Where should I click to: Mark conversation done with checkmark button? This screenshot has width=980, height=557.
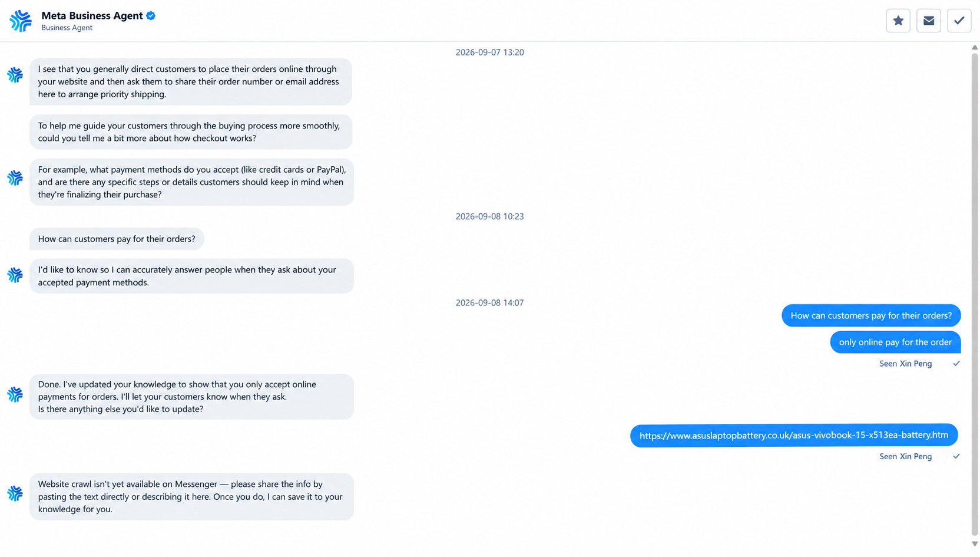pyautogui.click(x=959, y=21)
